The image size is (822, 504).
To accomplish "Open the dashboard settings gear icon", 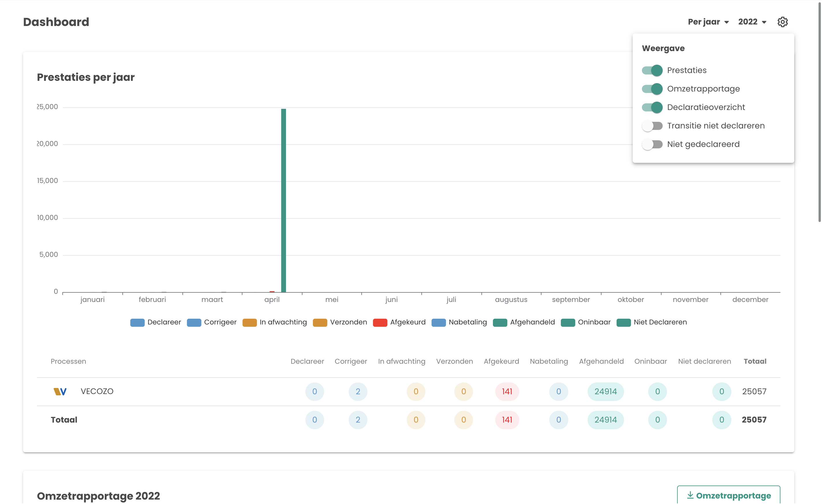I will pos(782,22).
